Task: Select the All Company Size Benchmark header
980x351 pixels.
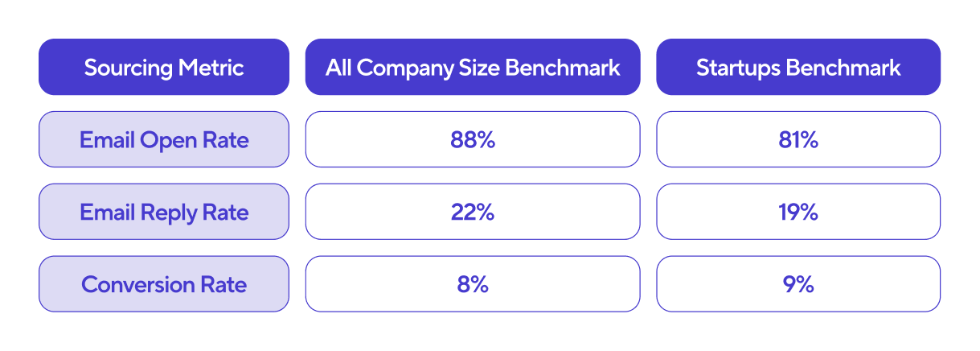Action: coord(473,67)
